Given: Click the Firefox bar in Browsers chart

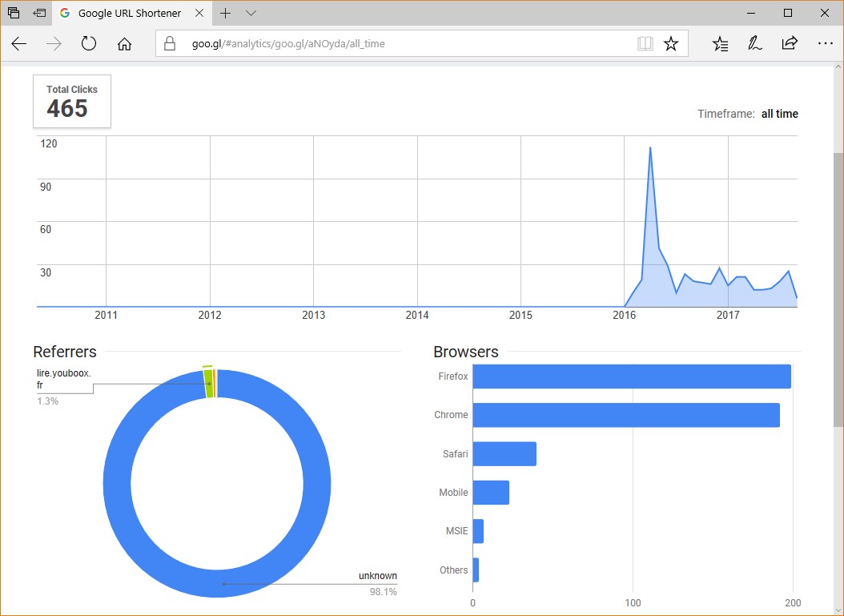Looking at the screenshot, I should [x=631, y=376].
